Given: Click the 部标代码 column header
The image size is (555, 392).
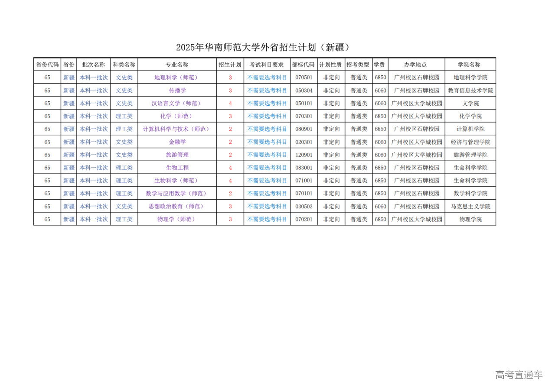Looking at the screenshot, I should [x=304, y=65].
